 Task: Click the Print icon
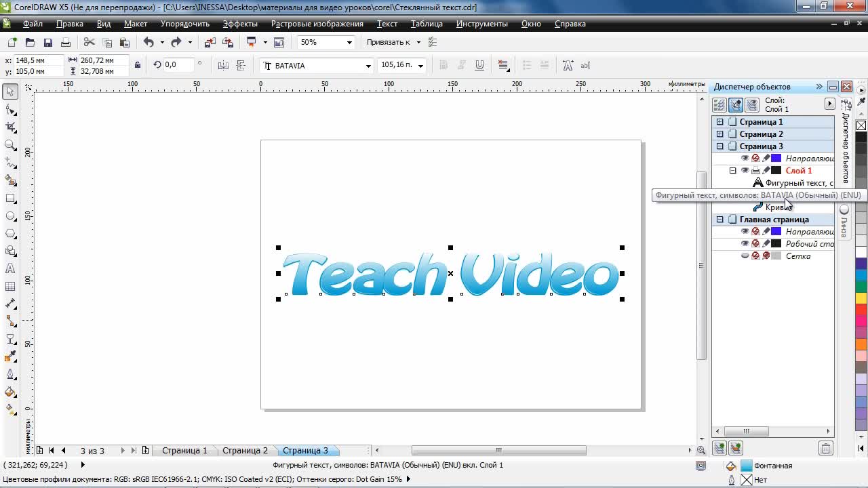pyautogui.click(x=65, y=42)
